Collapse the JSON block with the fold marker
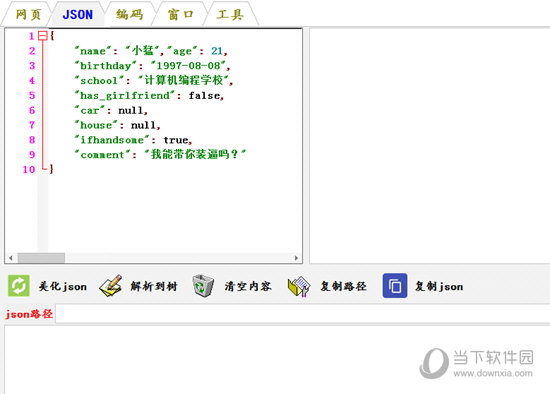This screenshot has width=550, height=394. pos(42,35)
